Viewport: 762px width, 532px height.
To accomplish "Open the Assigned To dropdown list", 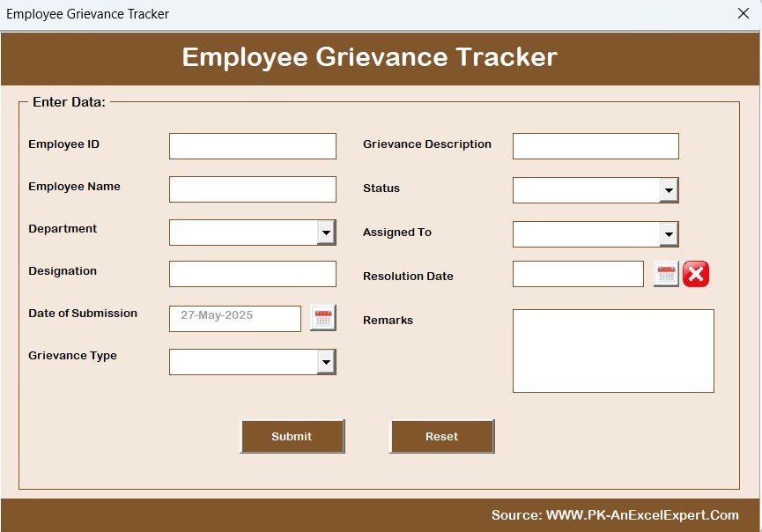I will [x=669, y=234].
